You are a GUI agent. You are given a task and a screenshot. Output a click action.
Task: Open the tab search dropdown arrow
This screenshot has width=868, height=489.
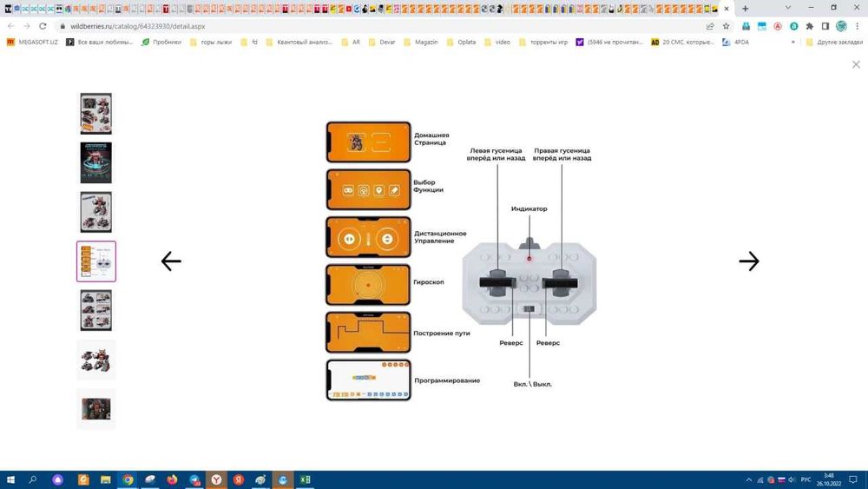tap(788, 9)
